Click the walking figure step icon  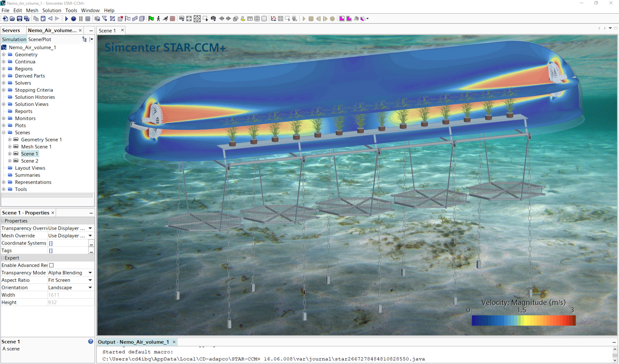[158, 19]
